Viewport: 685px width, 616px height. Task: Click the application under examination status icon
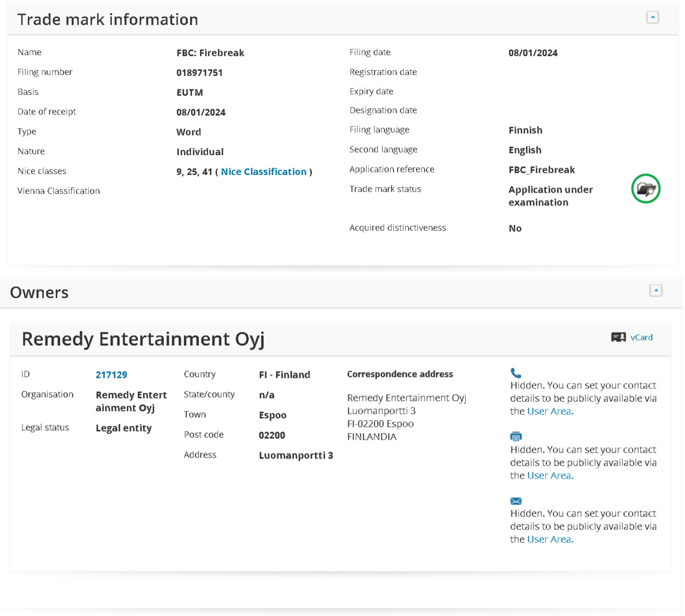[646, 189]
